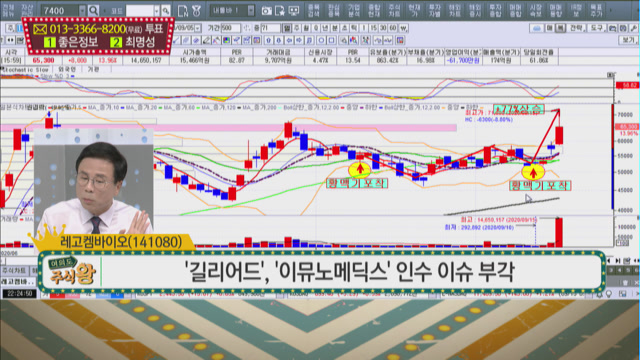Click the grid image icon at the drawing toolbar end
Viewport: 640px width, 360px height.
(x=400, y=40)
